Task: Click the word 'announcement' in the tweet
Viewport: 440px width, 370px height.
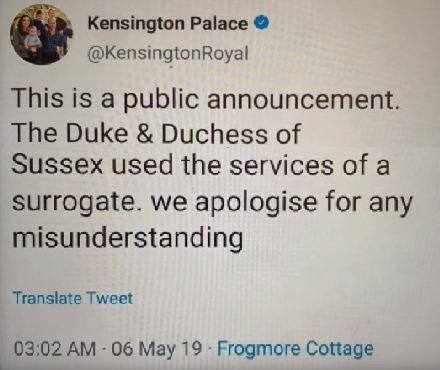Action: 299,100
